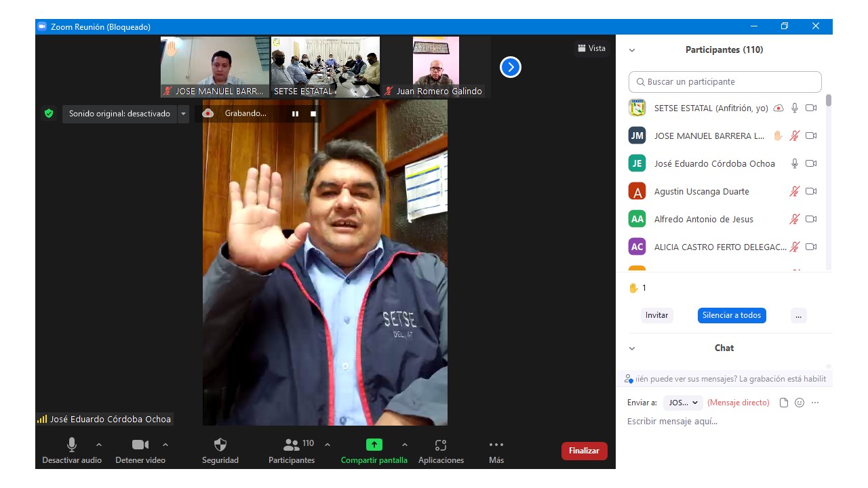Click muted mic icon for Alfredo Antonio de Jesus
This screenshot has width=868, height=488.
coord(795,219)
